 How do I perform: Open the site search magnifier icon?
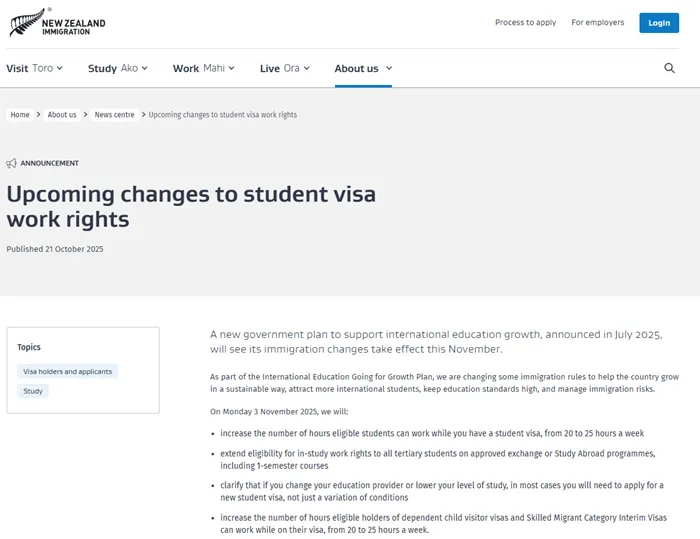pyautogui.click(x=669, y=68)
